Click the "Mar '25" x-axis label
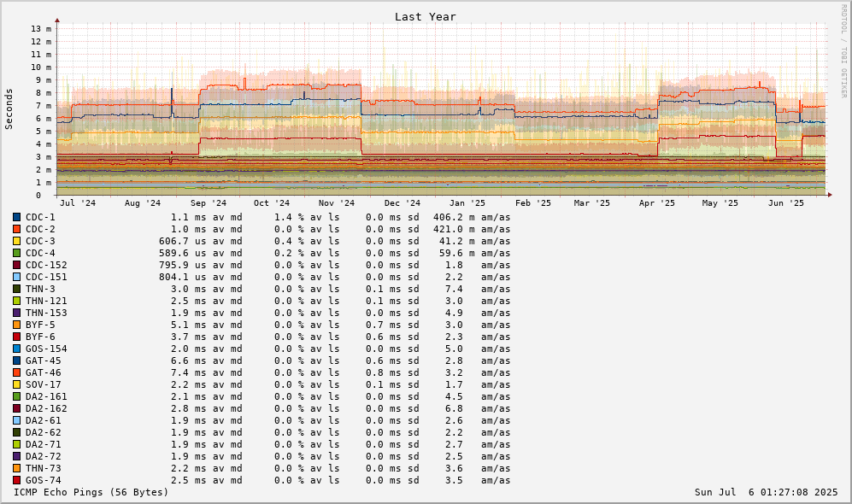 tap(592, 203)
